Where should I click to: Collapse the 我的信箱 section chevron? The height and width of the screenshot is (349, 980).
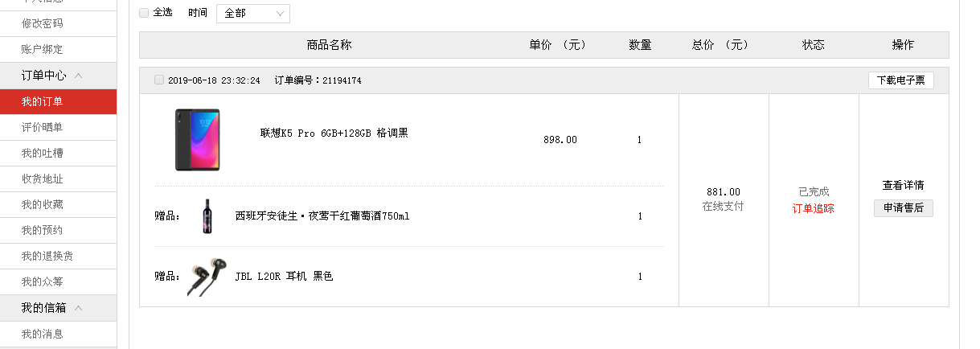click(78, 307)
